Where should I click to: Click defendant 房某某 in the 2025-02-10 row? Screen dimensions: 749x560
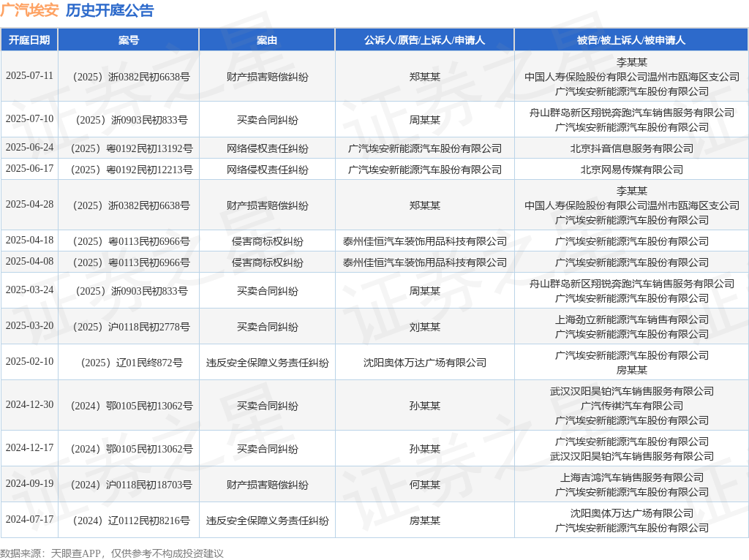pyautogui.click(x=631, y=370)
